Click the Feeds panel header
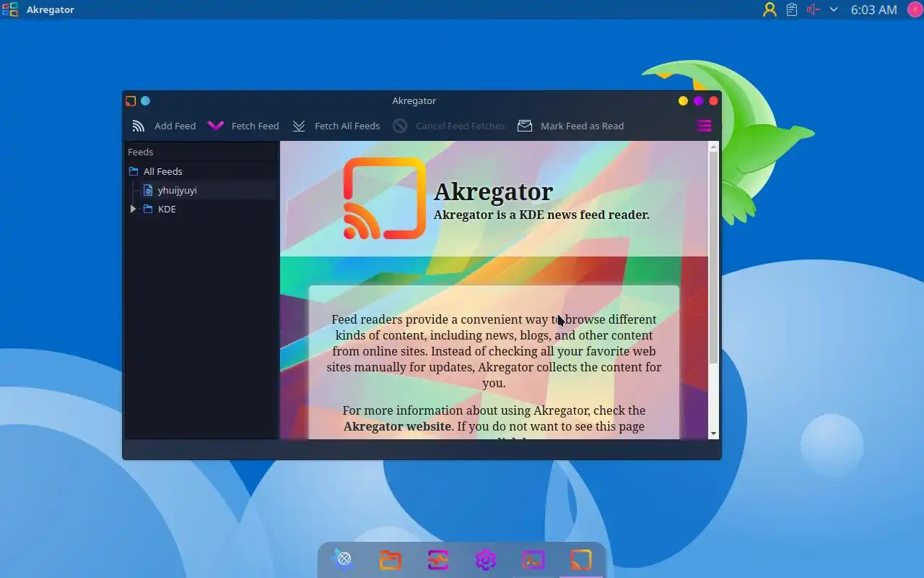The width and height of the screenshot is (924, 578). [x=201, y=152]
